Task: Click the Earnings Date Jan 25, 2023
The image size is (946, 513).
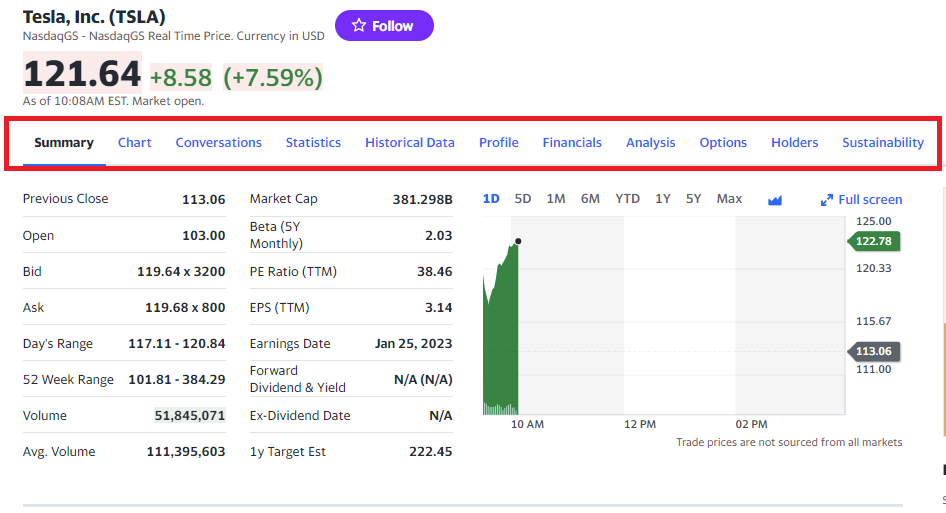Action: pos(413,343)
